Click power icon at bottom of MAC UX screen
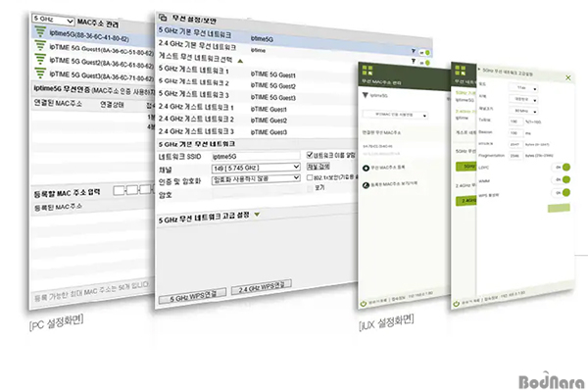This screenshot has height=392, width=588. 363,304
